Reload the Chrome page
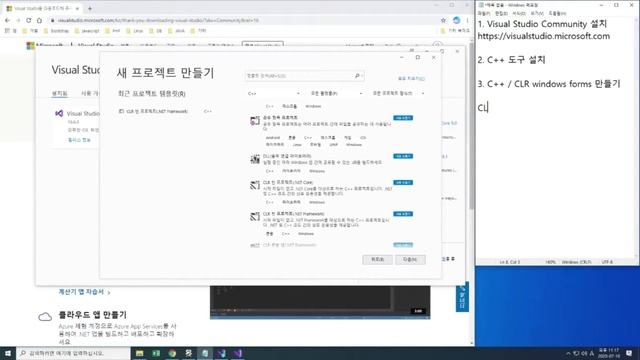This screenshot has width=640, height=360. 29,20
